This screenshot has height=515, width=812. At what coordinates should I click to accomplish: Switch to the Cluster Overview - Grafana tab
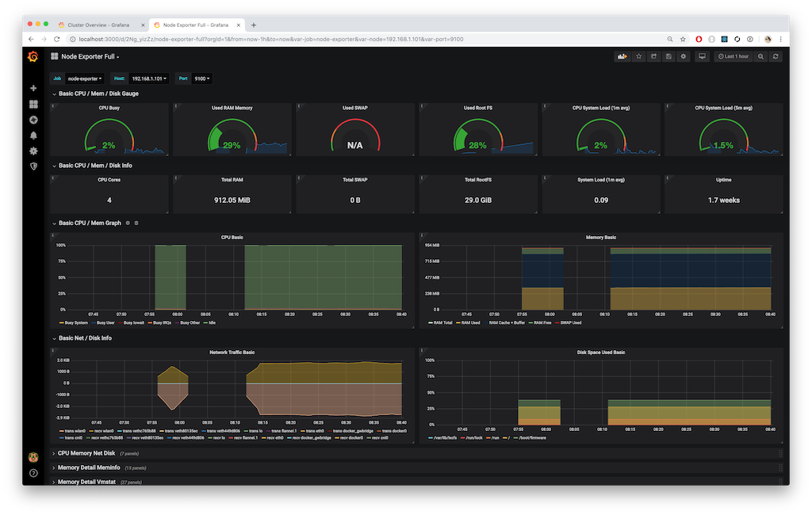click(x=98, y=25)
